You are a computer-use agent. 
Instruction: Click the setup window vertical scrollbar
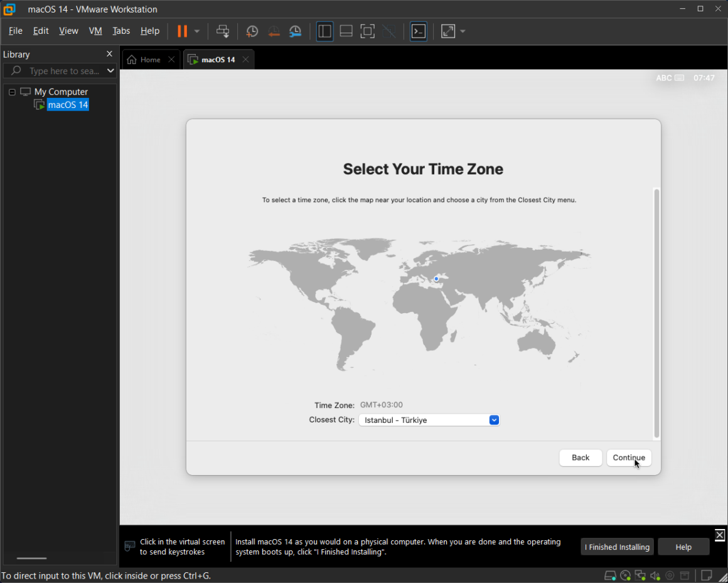pos(656,313)
